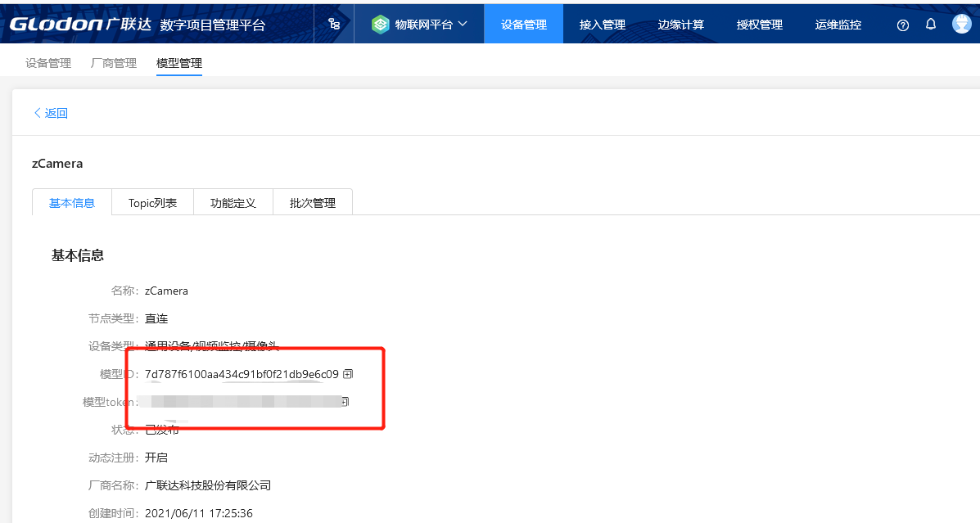Select the 设备管理 sub-navigation tab

point(48,63)
